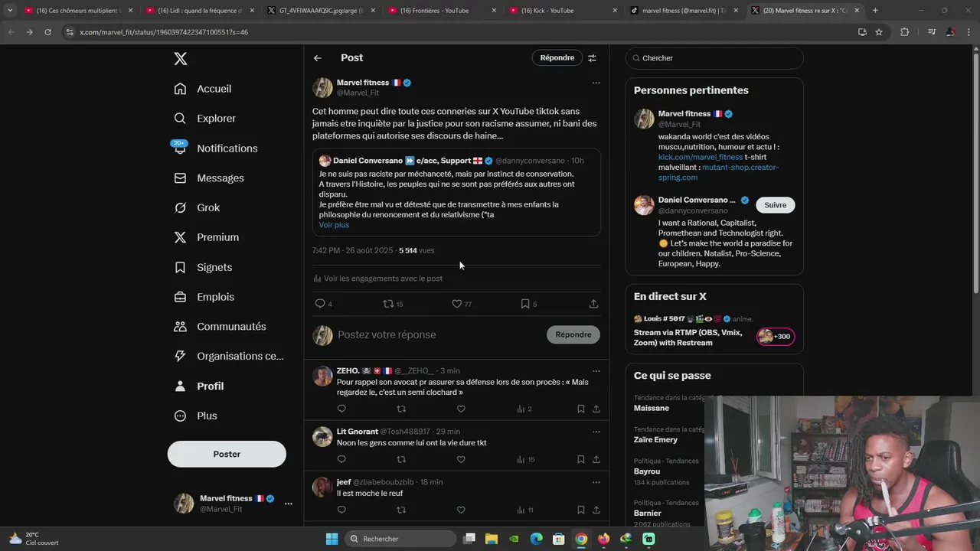Open Organisations certifiées in the sidebar
Image resolution: width=980 pixels, height=551 pixels.
228,356
